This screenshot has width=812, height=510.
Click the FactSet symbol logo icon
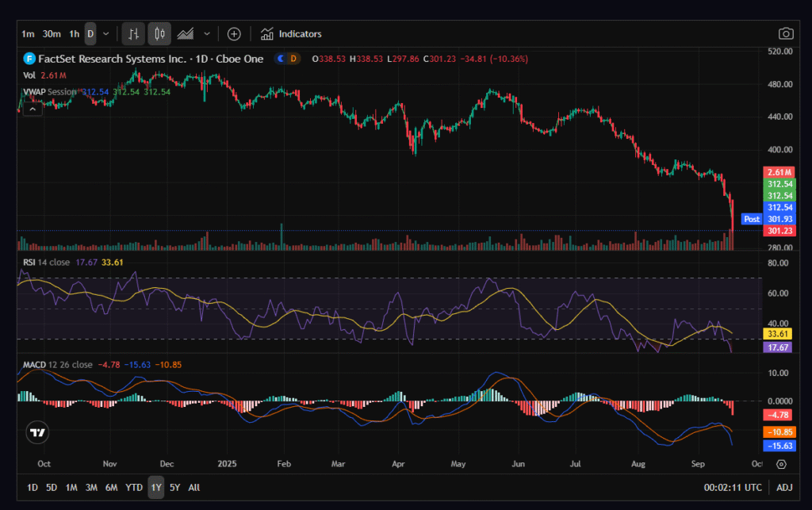[x=29, y=59]
